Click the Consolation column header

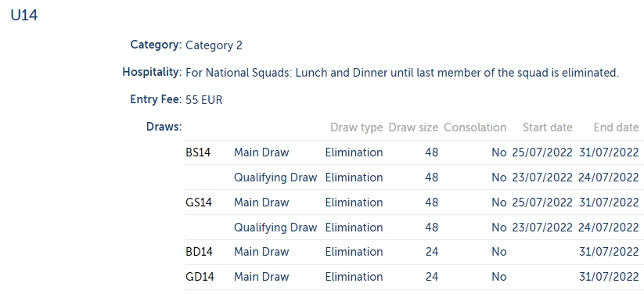pos(475,127)
